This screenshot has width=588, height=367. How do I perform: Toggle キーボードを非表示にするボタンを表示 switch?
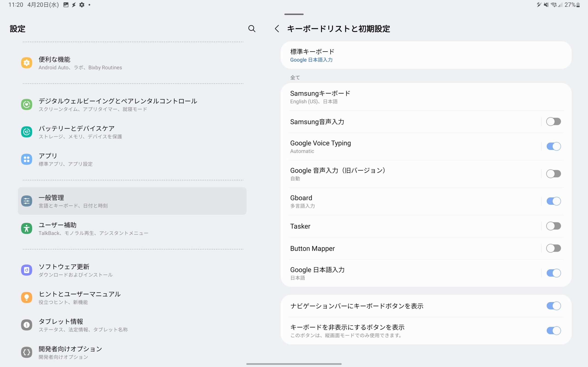553,330
